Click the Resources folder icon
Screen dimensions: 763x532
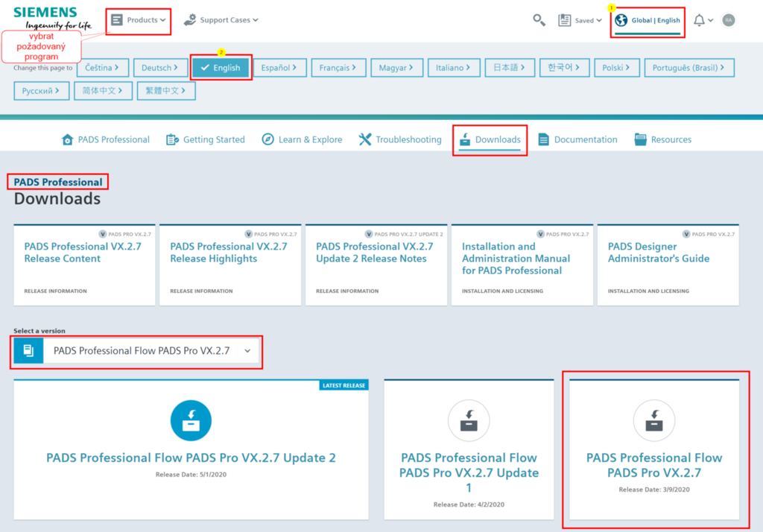point(640,139)
